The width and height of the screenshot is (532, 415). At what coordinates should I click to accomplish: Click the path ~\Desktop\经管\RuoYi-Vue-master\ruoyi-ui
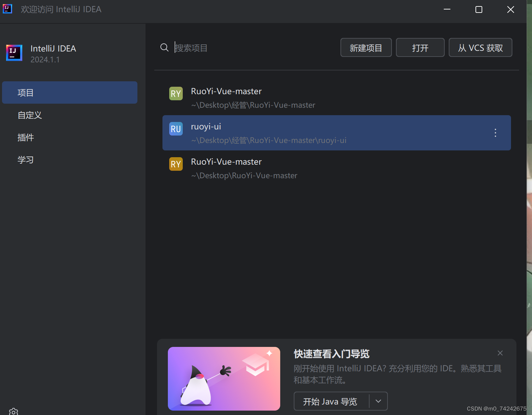point(269,140)
